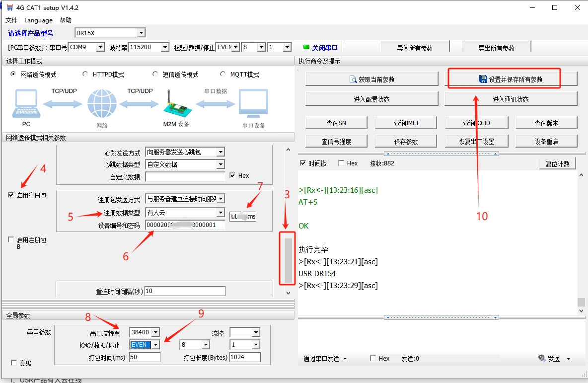Viewport: 588px width, 383px height.
Task: Click the app icon in the title bar
Action: [10, 7]
